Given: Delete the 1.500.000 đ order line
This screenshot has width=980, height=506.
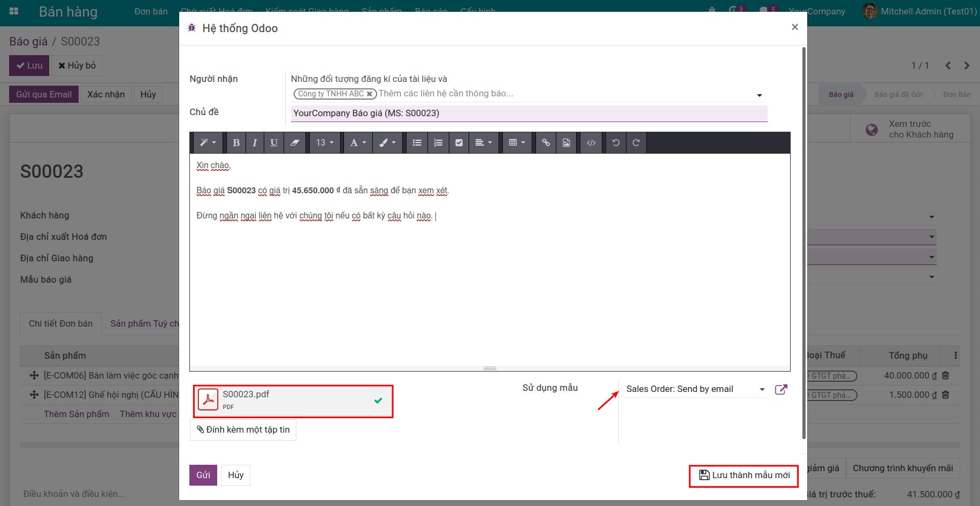Looking at the screenshot, I should pos(945,395).
